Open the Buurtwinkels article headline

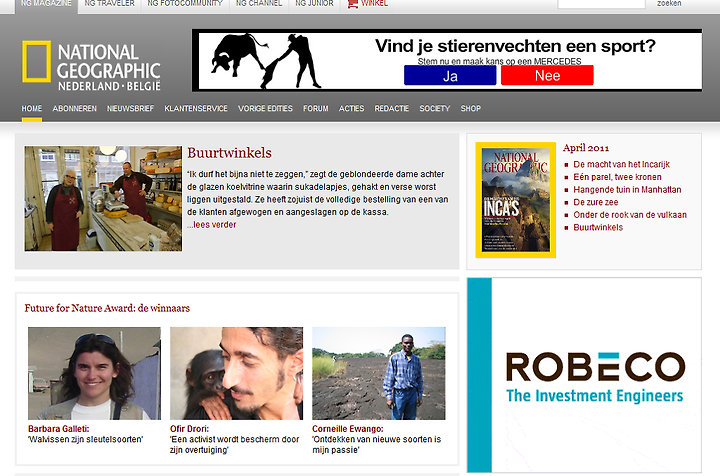(x=229, y=153)
